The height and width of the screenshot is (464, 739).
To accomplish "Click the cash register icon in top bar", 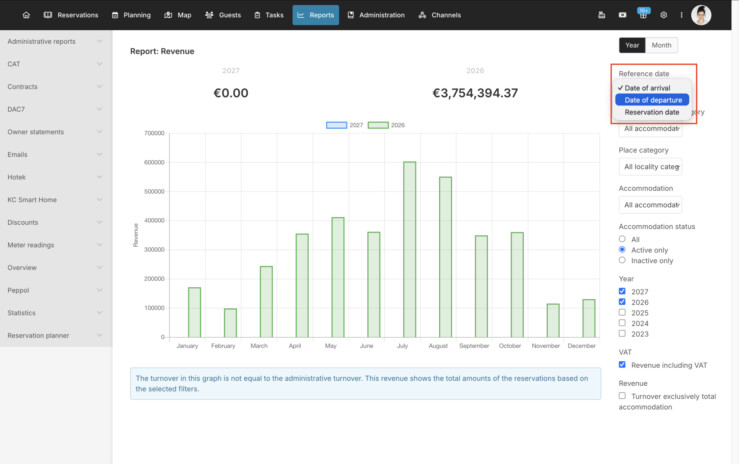I will 601,15.
